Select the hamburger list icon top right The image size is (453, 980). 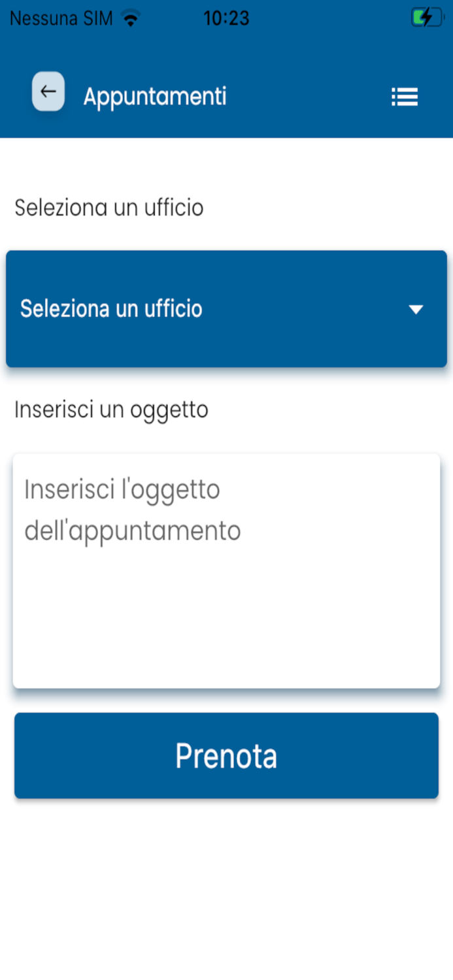pyautogui.click(x=405, y=96)
